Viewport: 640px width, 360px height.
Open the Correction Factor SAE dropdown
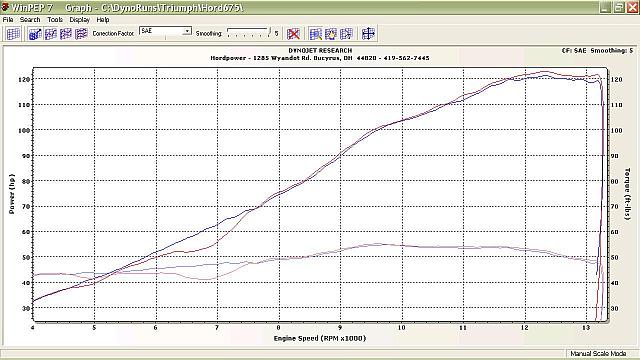tap(165, 31)
